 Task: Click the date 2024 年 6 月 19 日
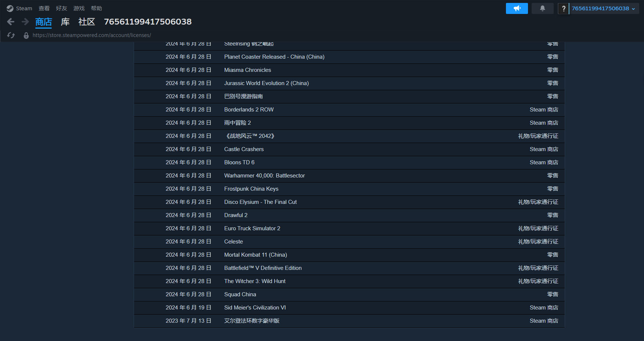(188, 308)
